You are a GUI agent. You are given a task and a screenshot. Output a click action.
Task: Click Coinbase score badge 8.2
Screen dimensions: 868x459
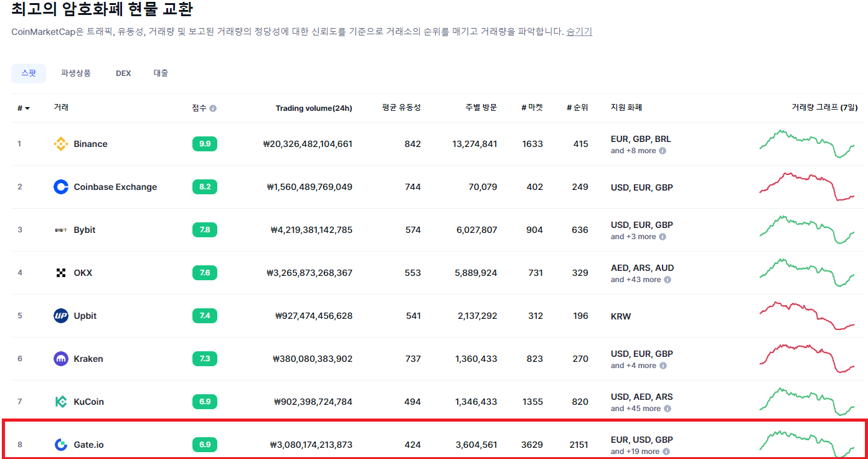[x=205, y=187]
